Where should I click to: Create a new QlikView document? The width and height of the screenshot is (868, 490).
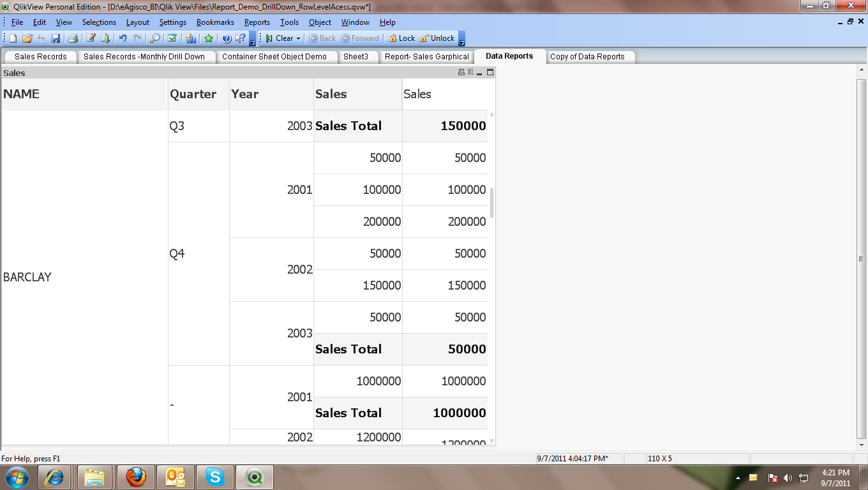[x=13, y=38]
